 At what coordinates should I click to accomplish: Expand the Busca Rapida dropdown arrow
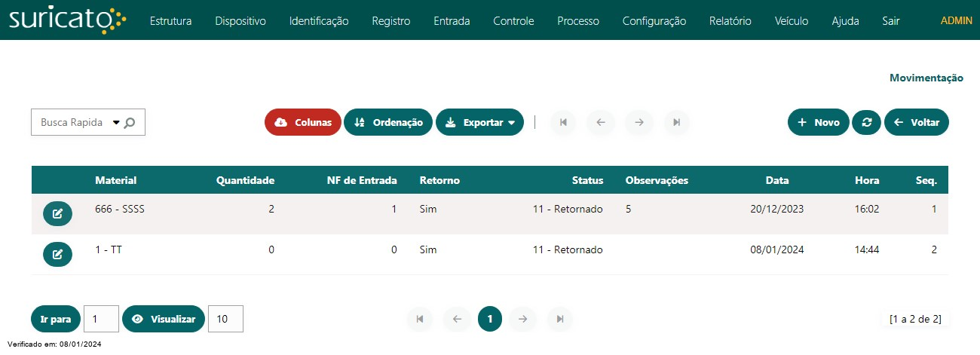116,123
